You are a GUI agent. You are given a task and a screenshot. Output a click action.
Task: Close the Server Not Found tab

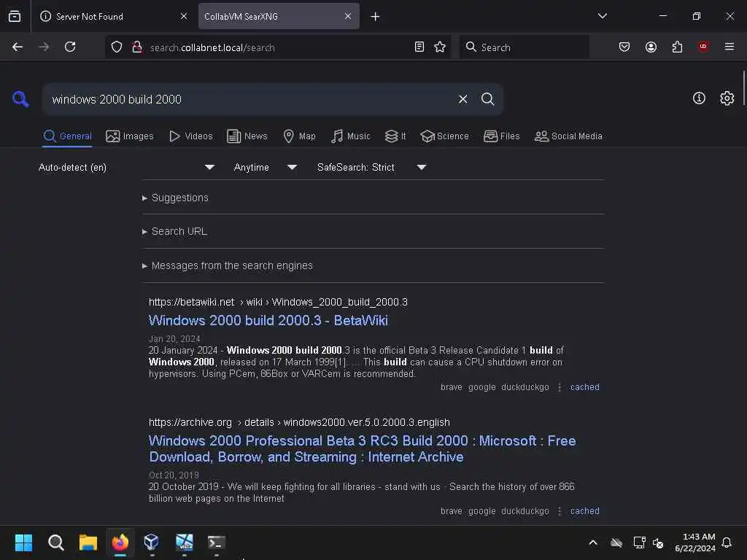point(184,16)
